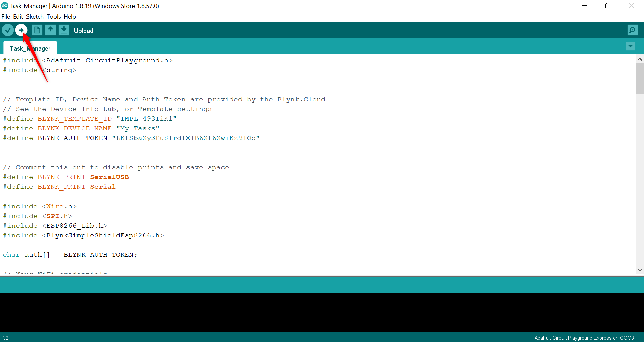Click the BlynkSimpleShieldEsp8266.h include line
The image size is (644, 342).
pyautogui.click(x=84, y=235)
